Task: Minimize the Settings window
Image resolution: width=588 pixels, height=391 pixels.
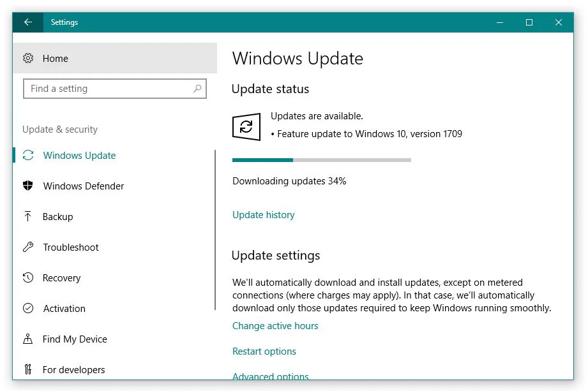Action: tap(500, 22)
